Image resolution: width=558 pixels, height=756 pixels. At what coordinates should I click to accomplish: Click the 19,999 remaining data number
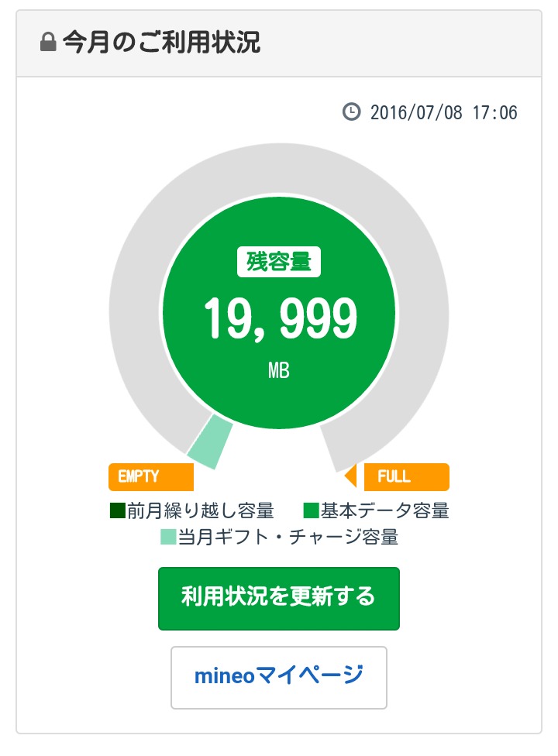[279, 319]
